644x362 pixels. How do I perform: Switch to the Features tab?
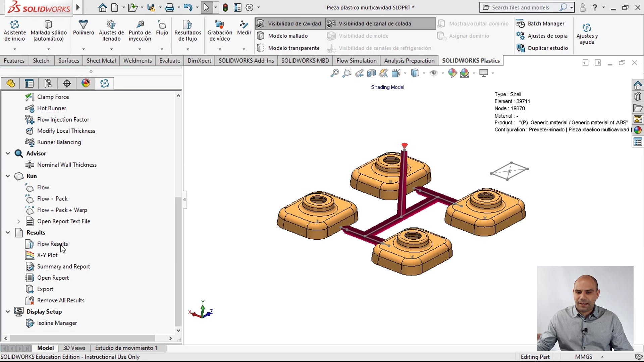(14, 61)
